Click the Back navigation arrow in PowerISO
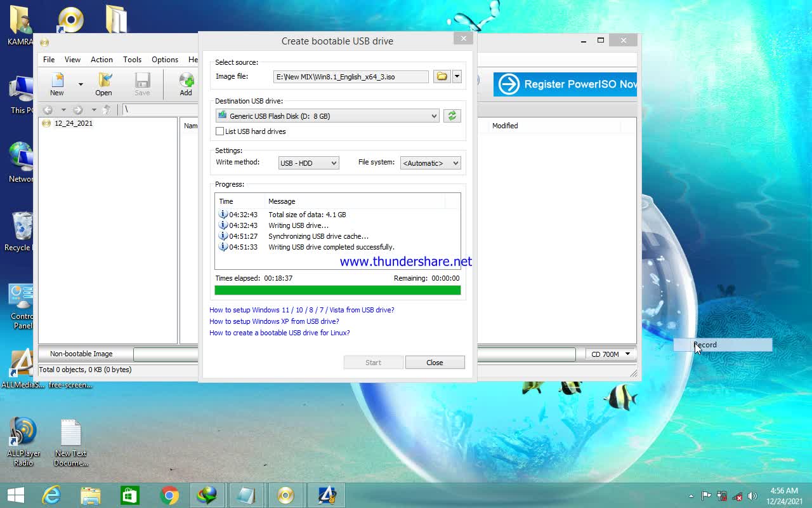Image resolution: width=812 pixels, height=508 pixels. [48, 110]
